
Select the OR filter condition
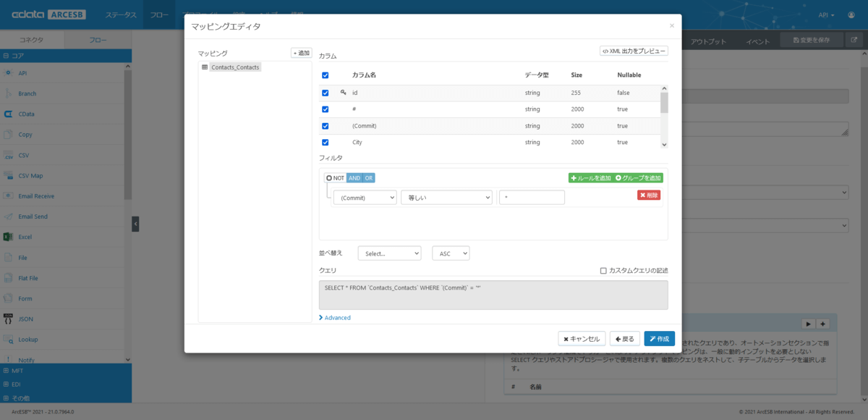(x=368, y=178)
